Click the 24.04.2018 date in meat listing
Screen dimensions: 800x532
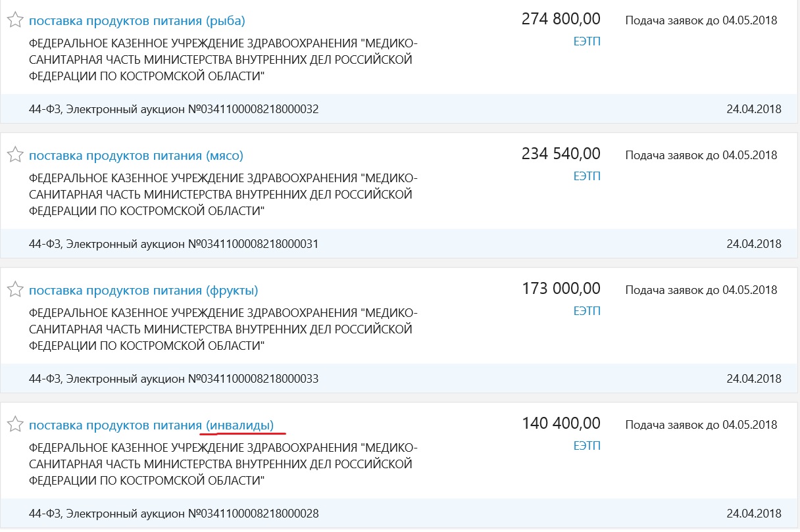[x=754, y=244]
